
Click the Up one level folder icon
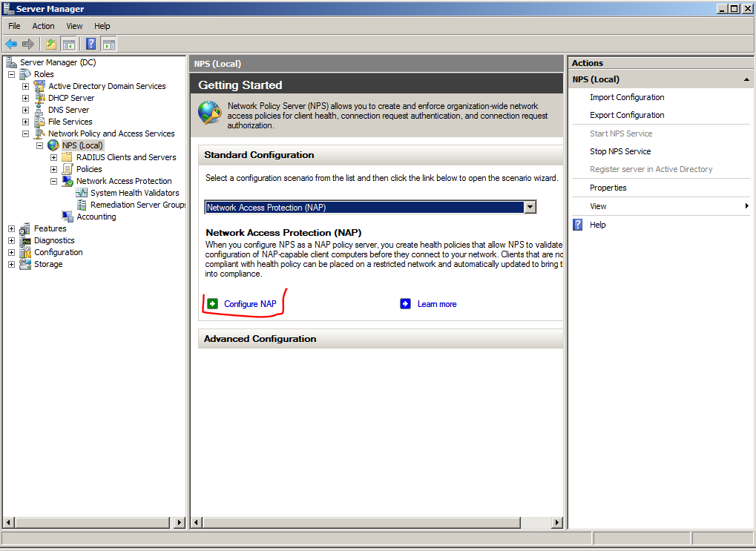[x=51, y=44]
